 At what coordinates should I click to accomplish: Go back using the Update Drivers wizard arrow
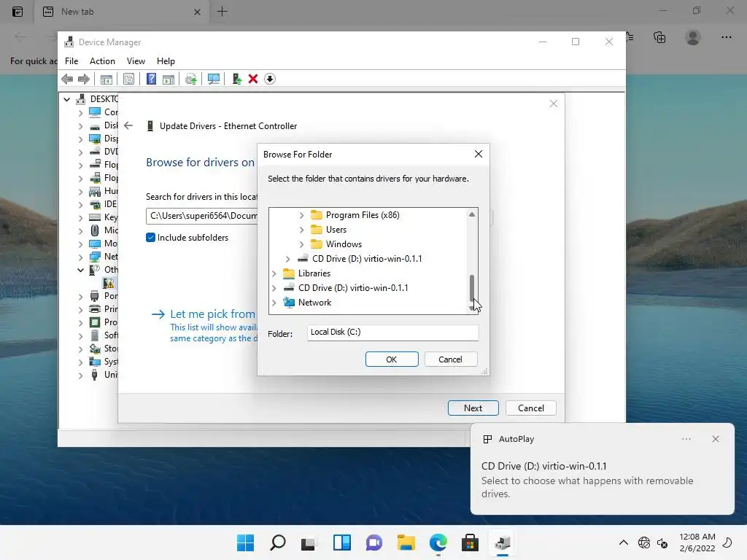[x=128, y=125]
